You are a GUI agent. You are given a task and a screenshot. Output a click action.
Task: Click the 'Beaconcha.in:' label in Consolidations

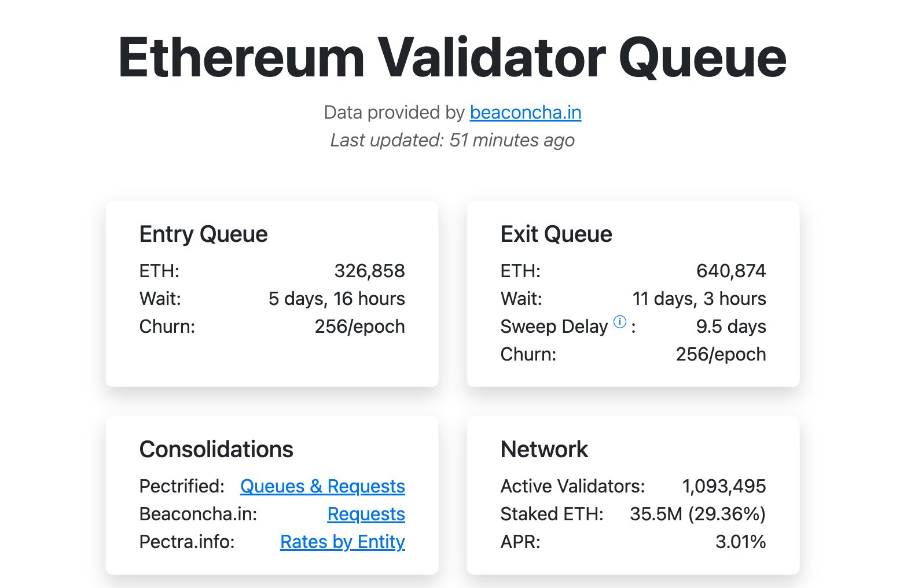(198, 514)
